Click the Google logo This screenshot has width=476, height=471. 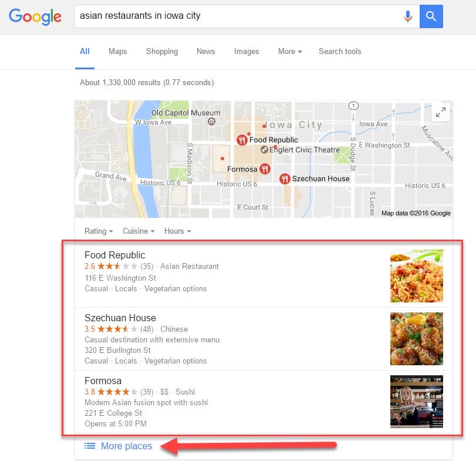[x=35, y=16]
